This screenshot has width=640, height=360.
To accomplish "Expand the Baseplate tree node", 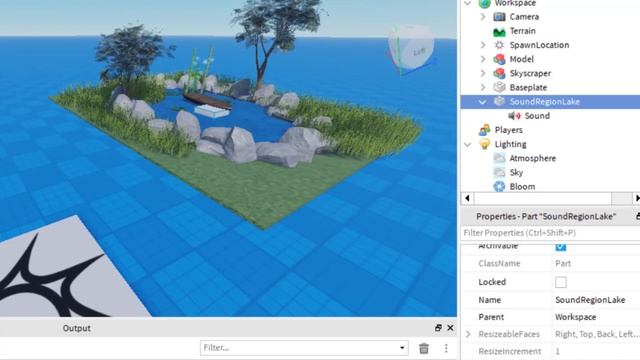I will point(483,87).
